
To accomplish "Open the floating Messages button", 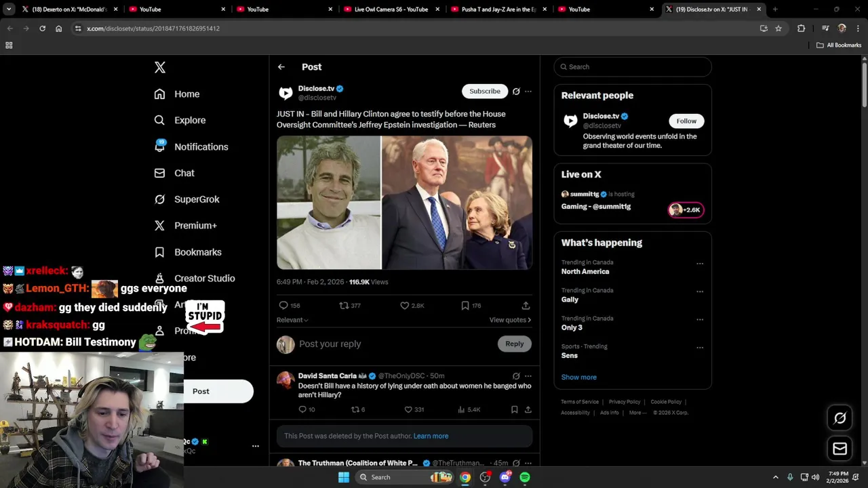I will tap(840, 449).
